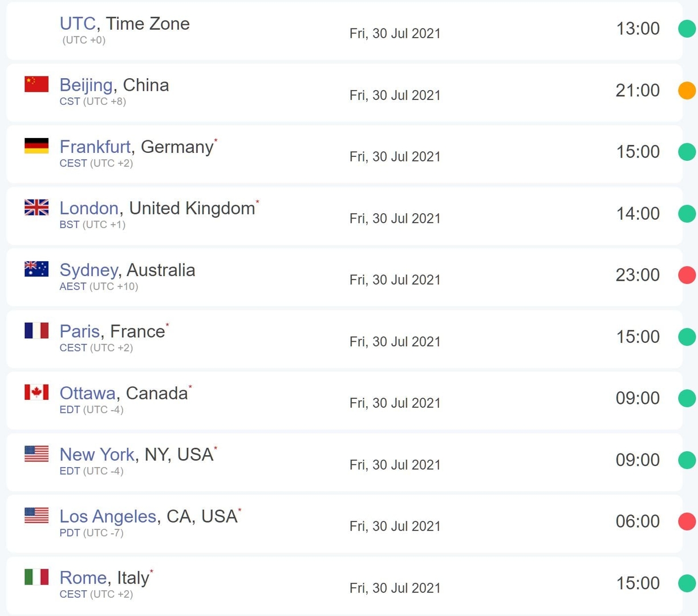Click the Italy flag icon
The image size is (698, 616).
point(36,577)
